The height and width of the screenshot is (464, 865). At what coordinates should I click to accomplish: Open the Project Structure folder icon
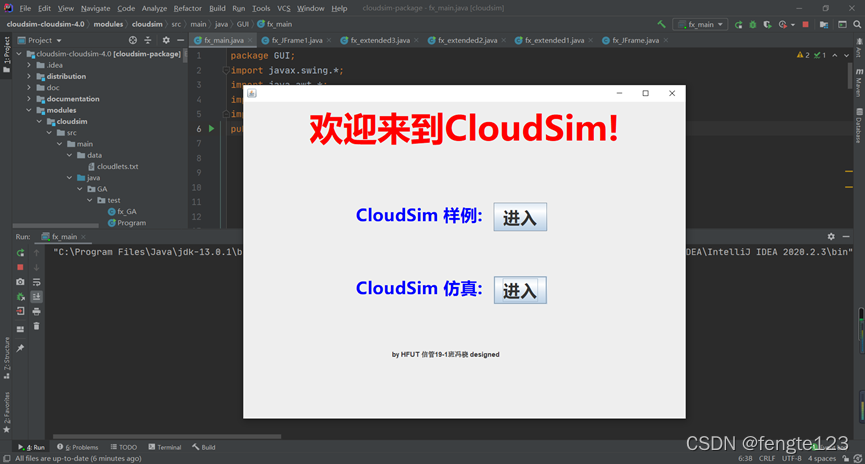click(x=824, y=24)
